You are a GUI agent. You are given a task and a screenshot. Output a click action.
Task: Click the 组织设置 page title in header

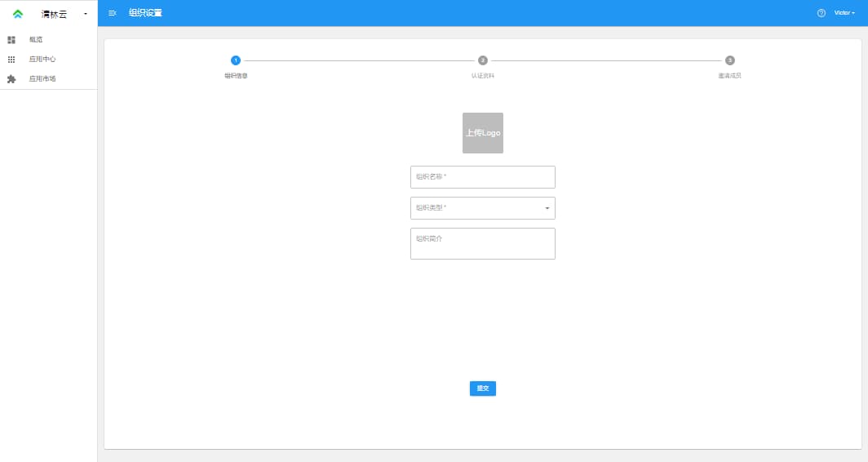pyautogui.click(x=145, y=13)
